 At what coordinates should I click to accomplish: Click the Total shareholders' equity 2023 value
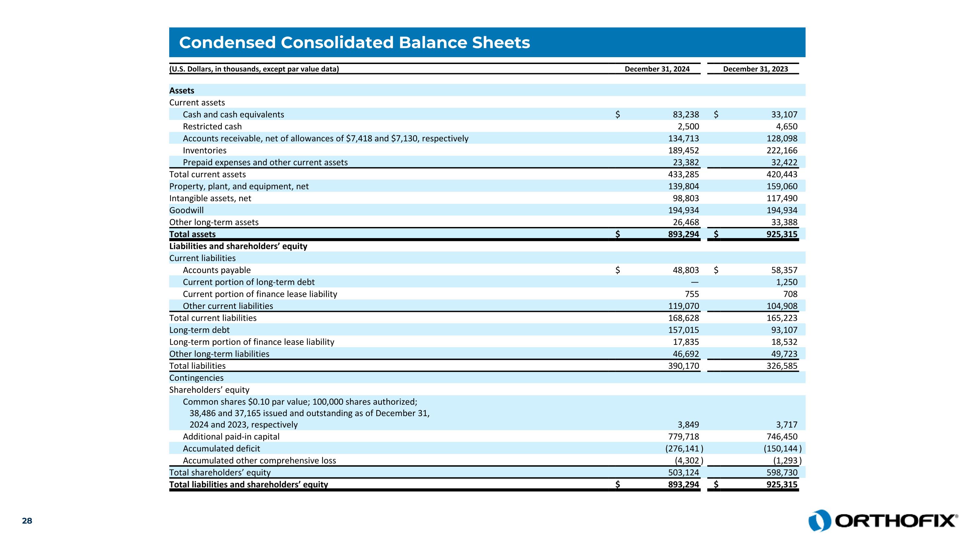(x=781, y=473)
